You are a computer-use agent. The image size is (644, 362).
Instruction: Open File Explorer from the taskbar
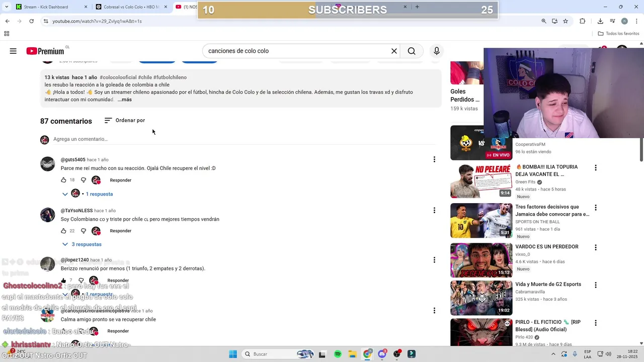pos(352,354)
